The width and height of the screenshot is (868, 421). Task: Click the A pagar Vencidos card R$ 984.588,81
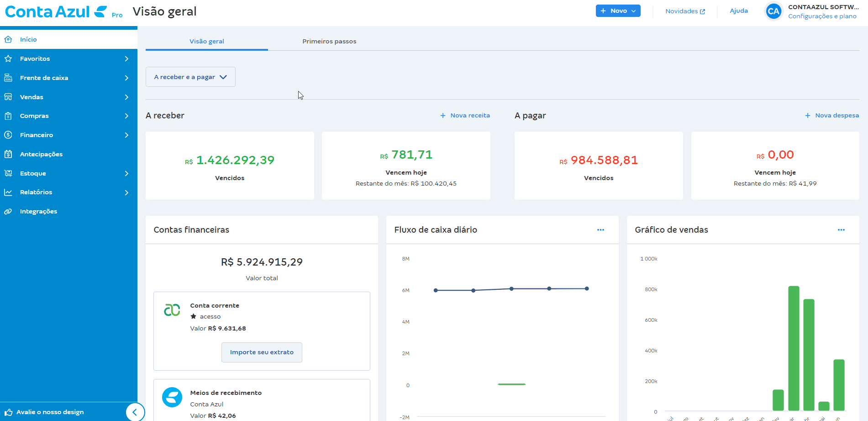click(599, 165)
